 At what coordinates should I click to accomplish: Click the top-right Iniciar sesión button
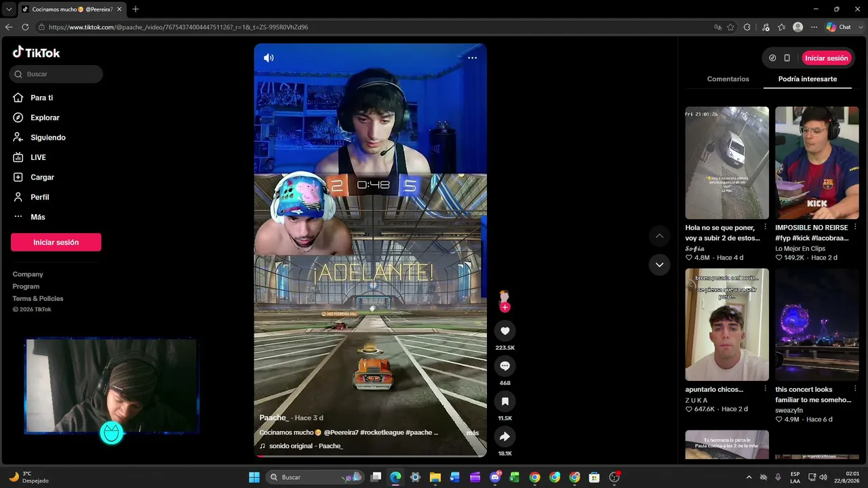pos(827,58)
